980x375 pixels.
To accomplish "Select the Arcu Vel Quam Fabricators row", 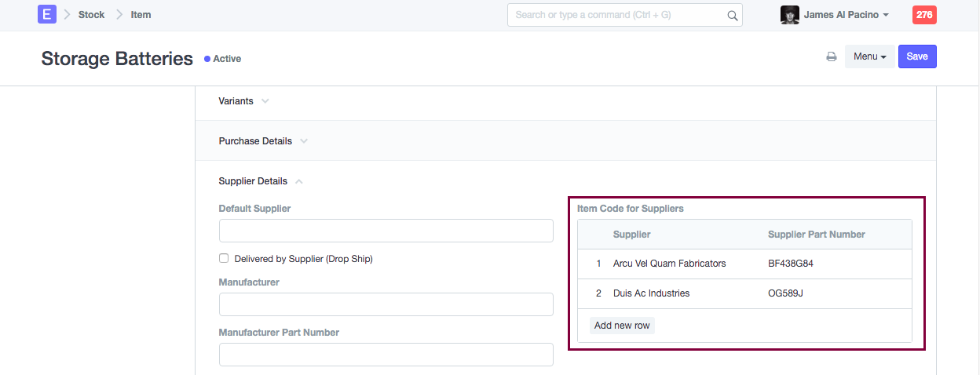I will click(669, 264).
